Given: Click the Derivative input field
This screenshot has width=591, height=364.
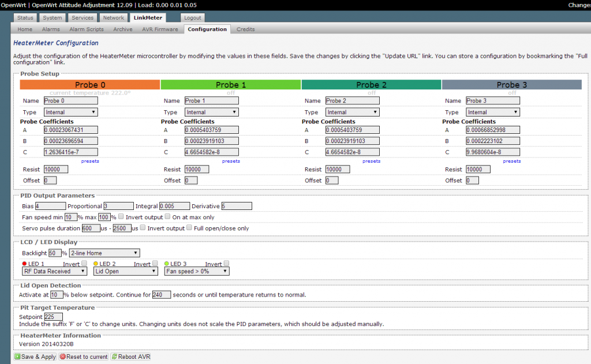Looking at the screenshot, I should [237, 206].
